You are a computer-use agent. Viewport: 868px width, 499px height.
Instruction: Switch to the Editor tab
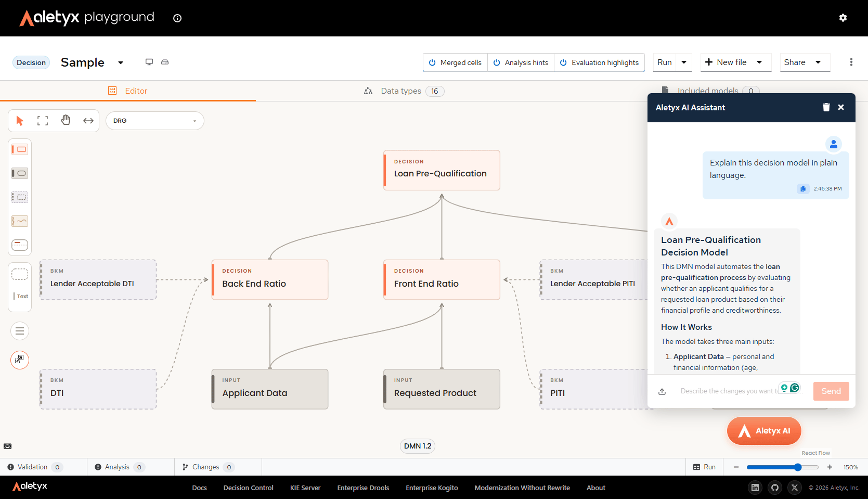[x=128, y=91]
